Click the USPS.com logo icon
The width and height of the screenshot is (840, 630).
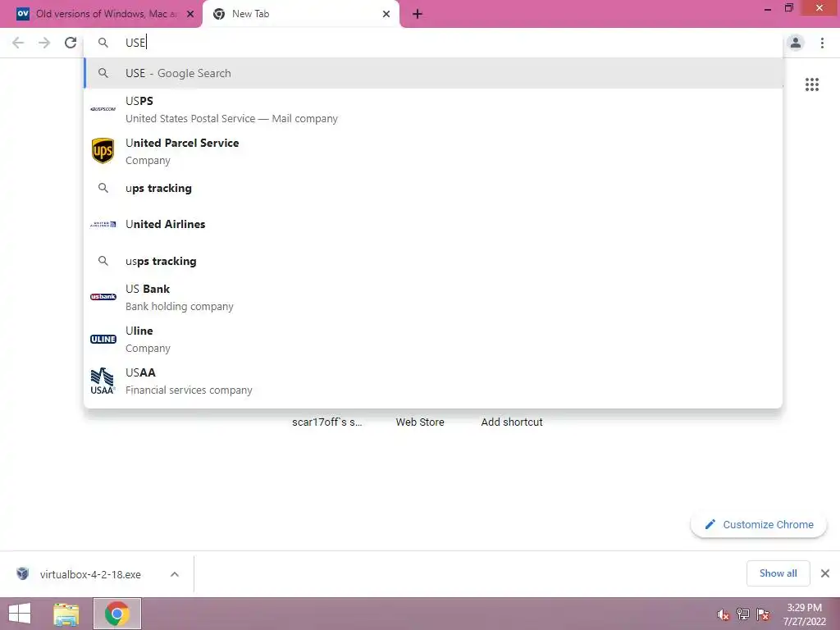[103, 109]
